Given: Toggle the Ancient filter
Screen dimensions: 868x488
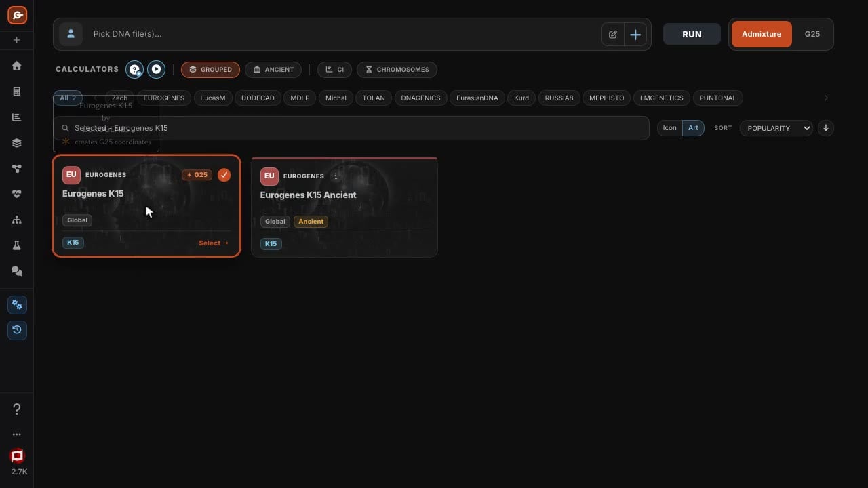Looking at the screenshot, I should 273,69.
